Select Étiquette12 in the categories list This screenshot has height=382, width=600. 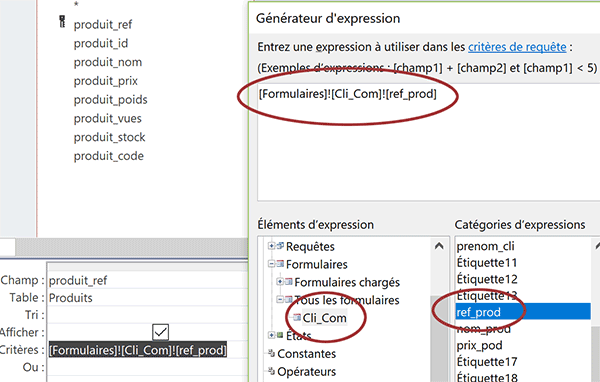(x=487, y=279)
